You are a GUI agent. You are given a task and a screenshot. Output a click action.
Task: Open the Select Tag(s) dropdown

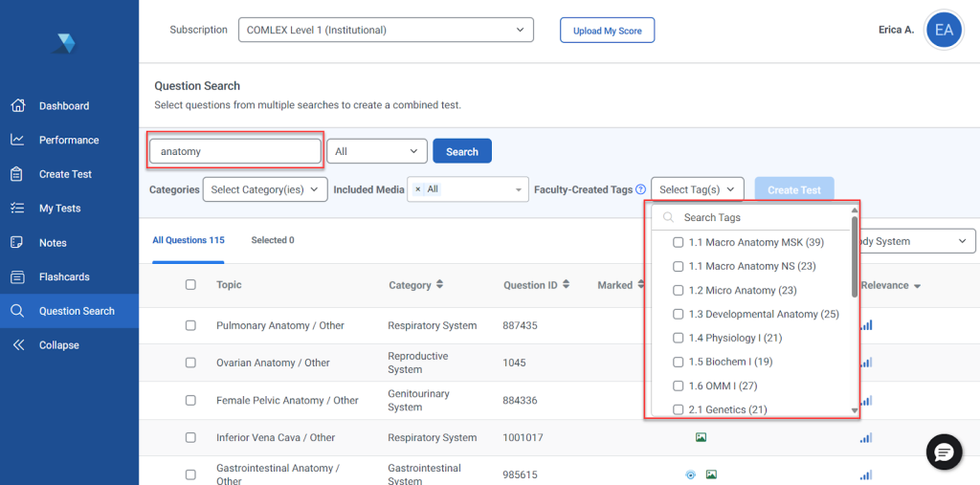697,189
